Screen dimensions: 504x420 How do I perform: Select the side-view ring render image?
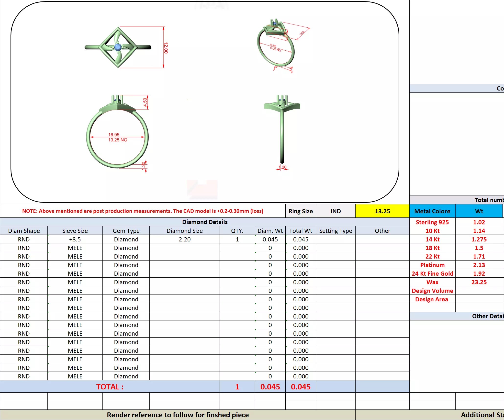tap(282, 132)
